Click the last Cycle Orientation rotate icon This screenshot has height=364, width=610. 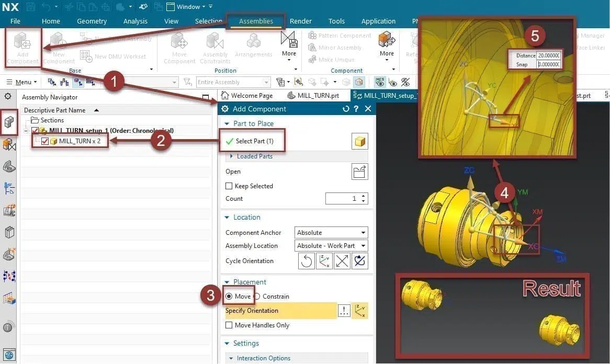coord(360,261)
